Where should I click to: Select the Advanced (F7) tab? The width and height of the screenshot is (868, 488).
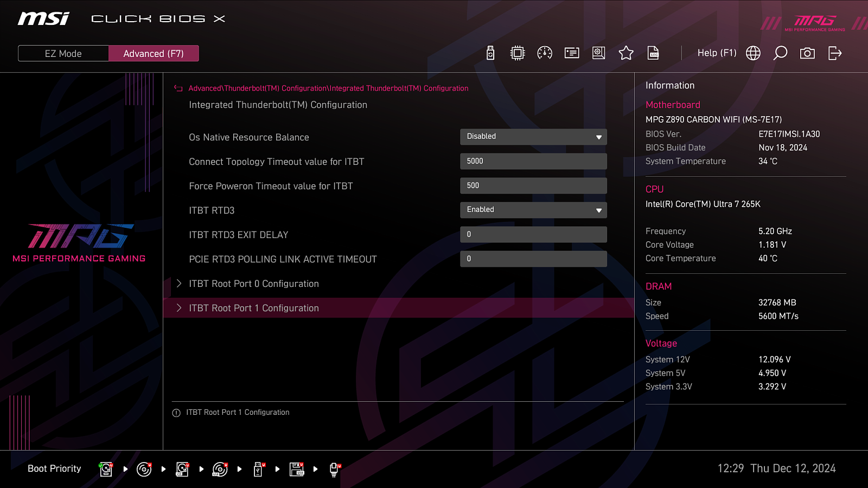pos(154,54)
